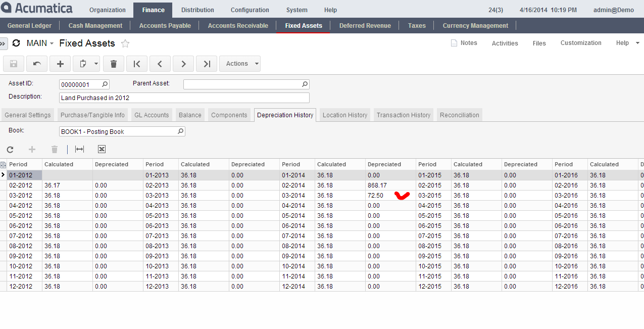Screen dimensions: 644x329
Task: Go to the first record
Action: pyautogui.click(x=137, y=64)
